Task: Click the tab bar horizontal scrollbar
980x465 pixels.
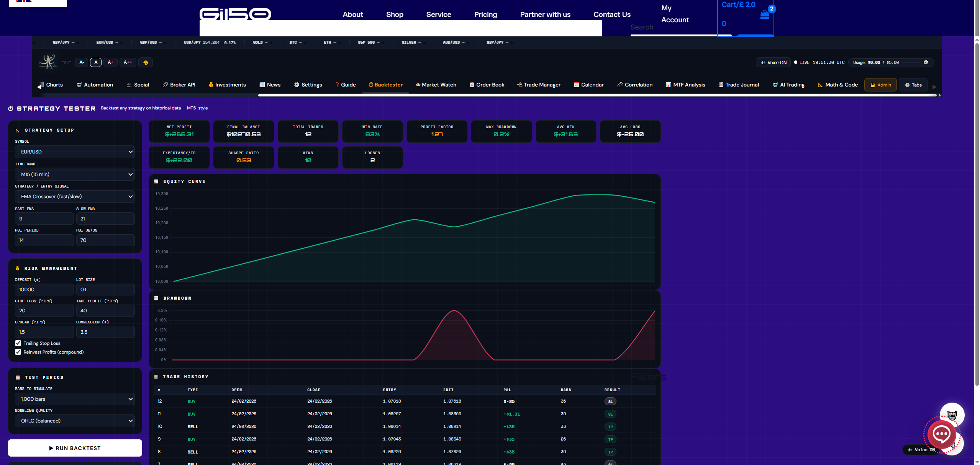Action: click(x=598, y=95)
